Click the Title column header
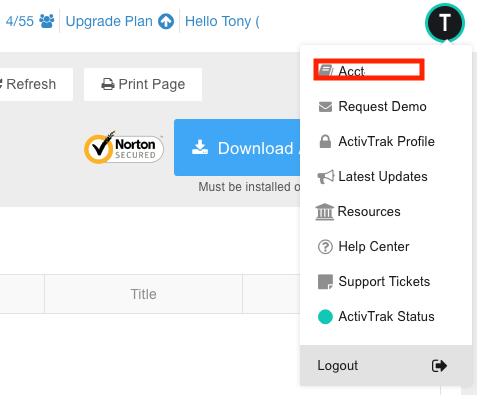 coord(143,294)
